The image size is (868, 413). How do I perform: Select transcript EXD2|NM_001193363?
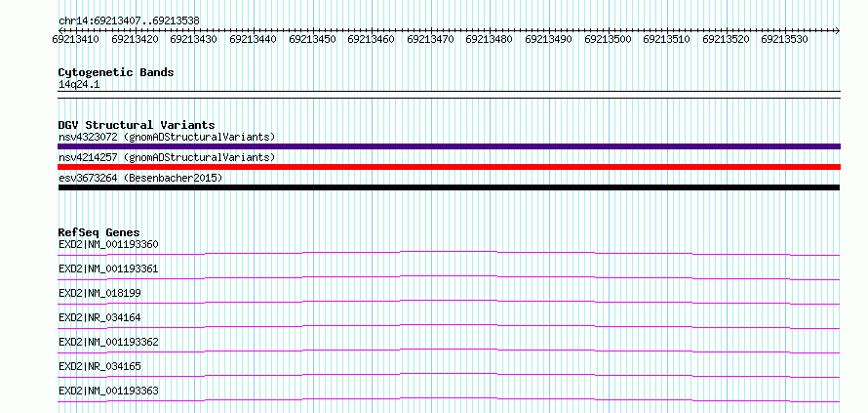point(108,391)
